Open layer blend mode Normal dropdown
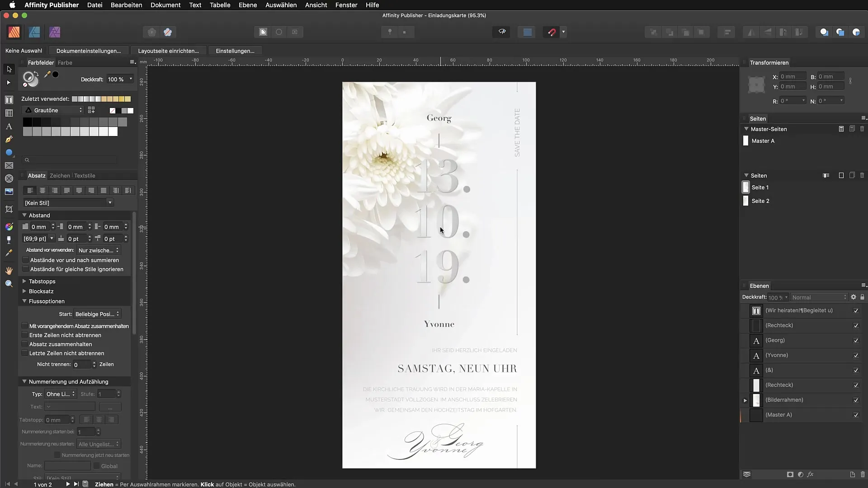 coord(819,297)
